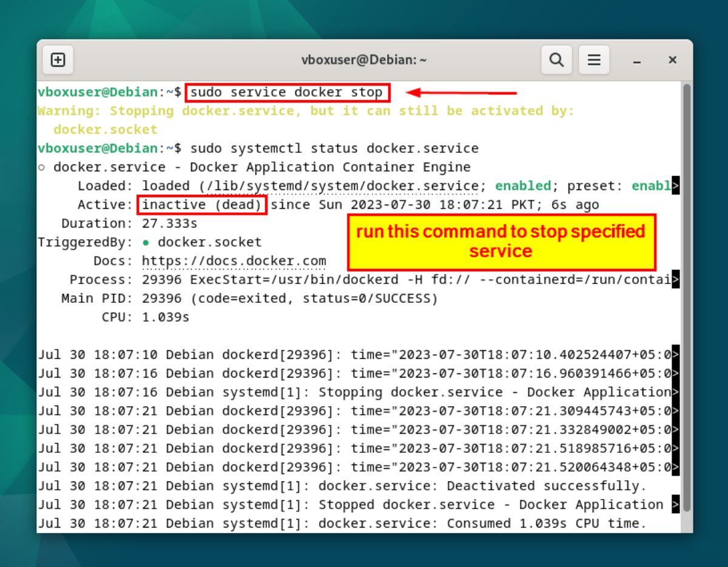728x567 pixels.
Task: Open a new terminal tab
Action: click(x=58, y=60)
